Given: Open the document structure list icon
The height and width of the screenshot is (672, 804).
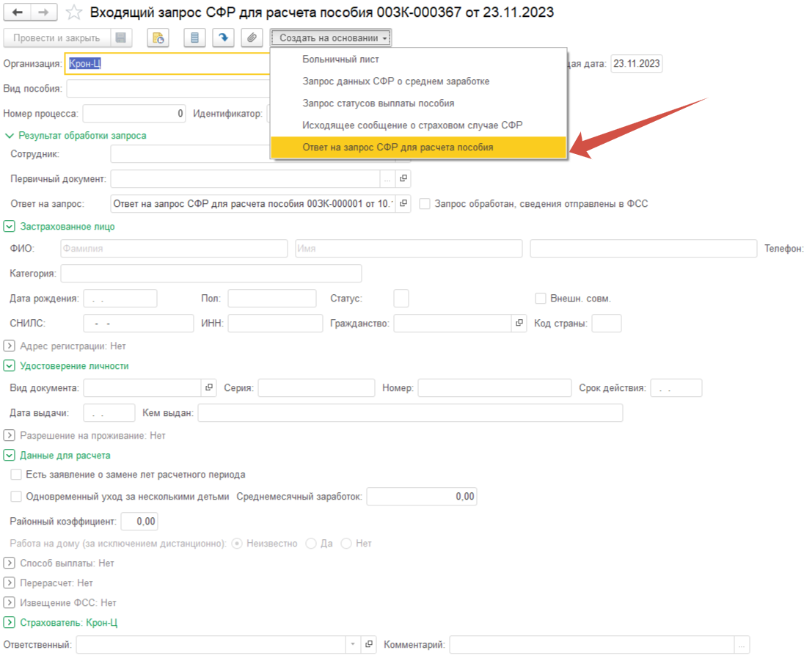Looking at the screenshot, I should point(194,37).
